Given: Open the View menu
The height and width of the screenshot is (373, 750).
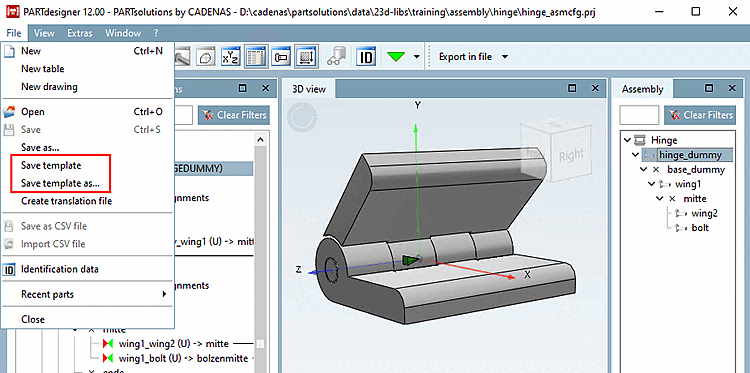Looking at the screenshot, I should 44,33.
